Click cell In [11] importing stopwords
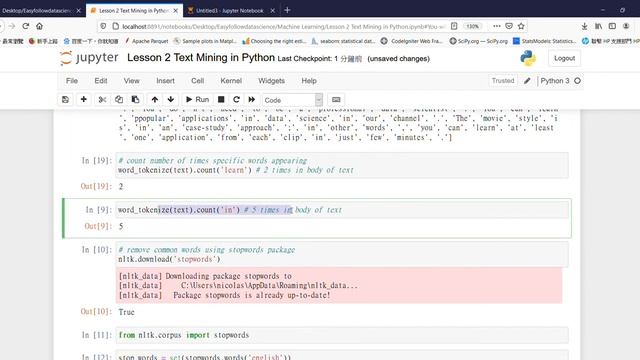Viewport: 640px width, 360px height. coord(342,335)
